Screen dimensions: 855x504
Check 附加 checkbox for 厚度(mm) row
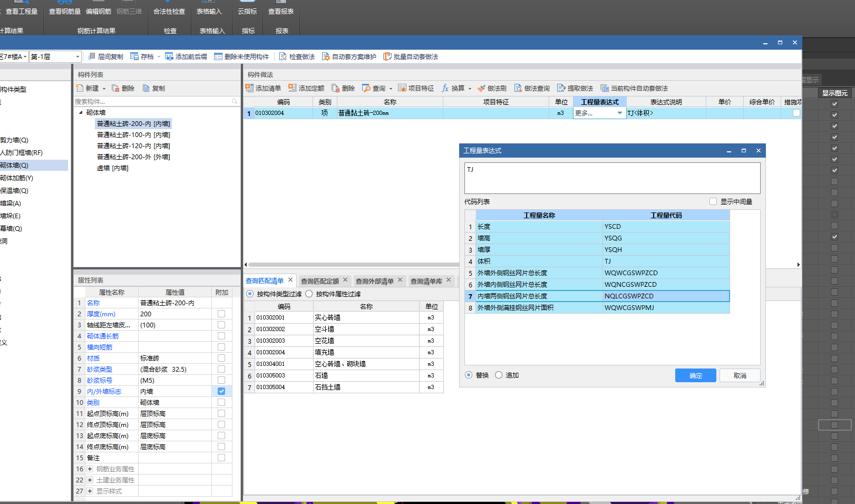[x=221, y=314]
